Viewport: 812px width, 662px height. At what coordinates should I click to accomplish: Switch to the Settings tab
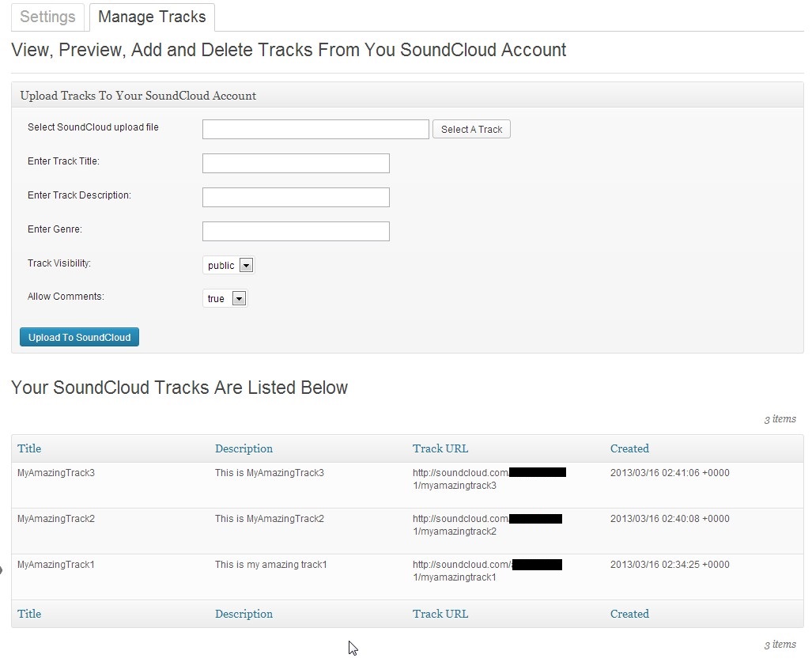point(47,17)
